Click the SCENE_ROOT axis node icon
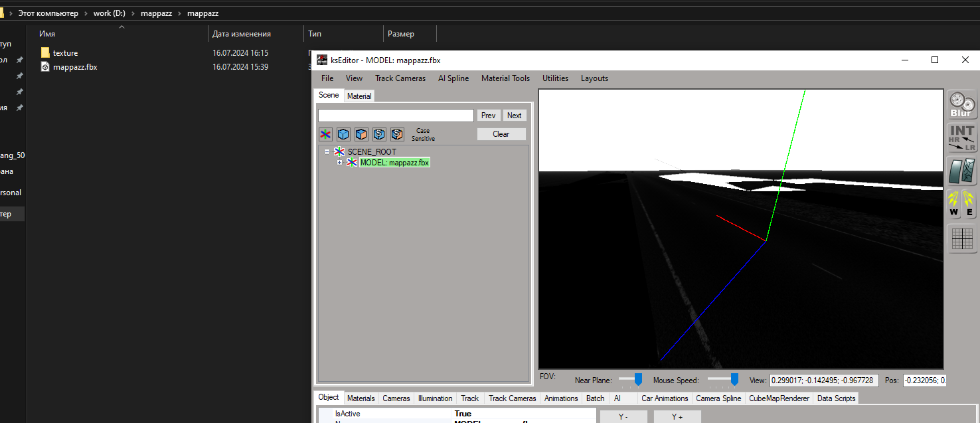This screenshot has height=423, width=980. (339, 152)
